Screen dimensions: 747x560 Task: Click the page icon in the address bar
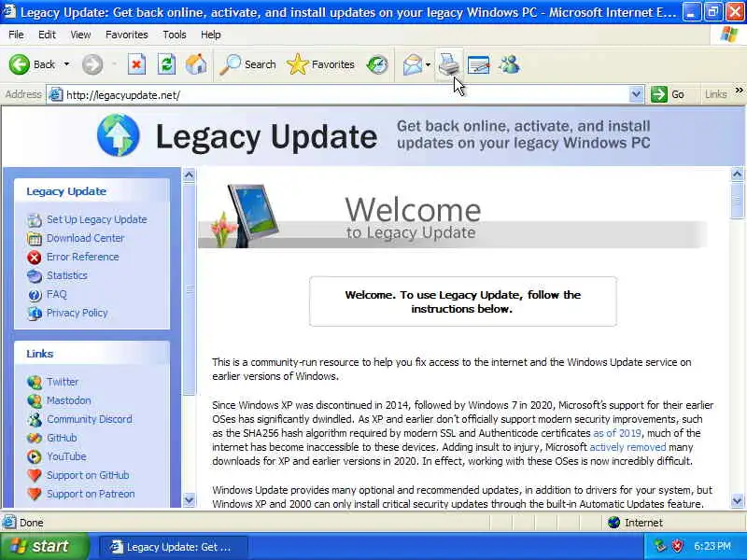pos(56,94)
